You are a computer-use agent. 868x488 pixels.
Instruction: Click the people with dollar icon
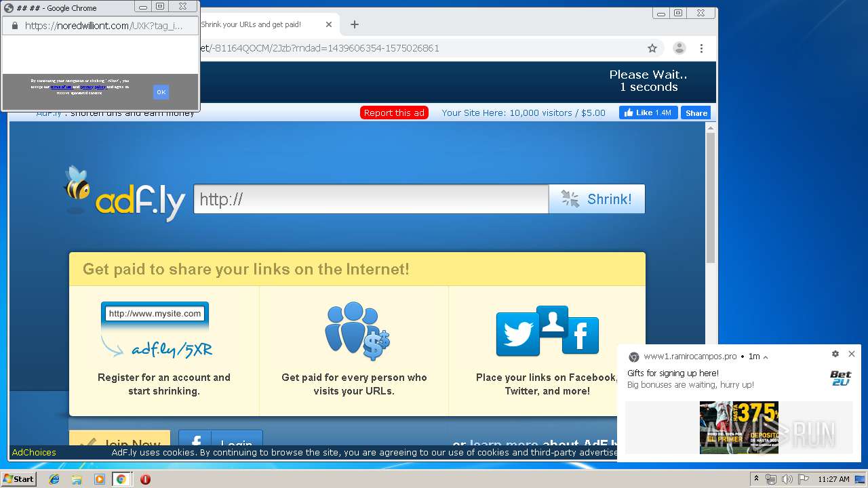click(x=356, y=331)
